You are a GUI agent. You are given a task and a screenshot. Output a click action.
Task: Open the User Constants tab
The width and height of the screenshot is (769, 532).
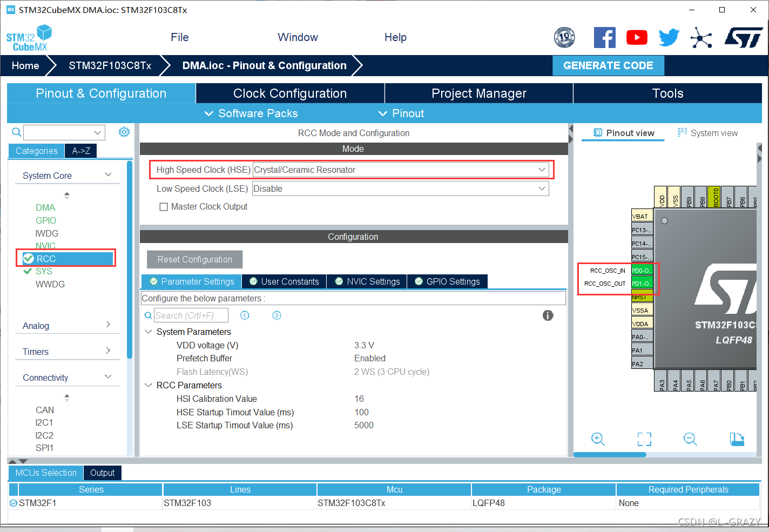click(284, 281)
